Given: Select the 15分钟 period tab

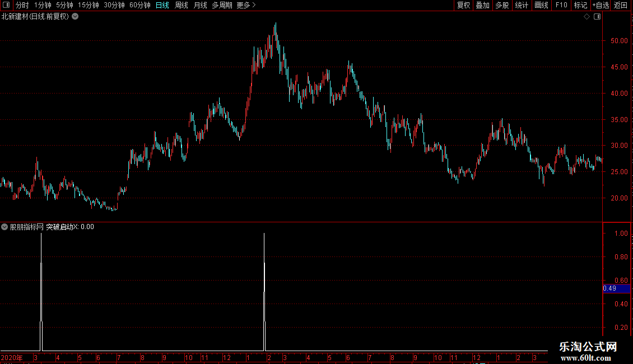Looking at the screenshot, I should tap(89, 5).
